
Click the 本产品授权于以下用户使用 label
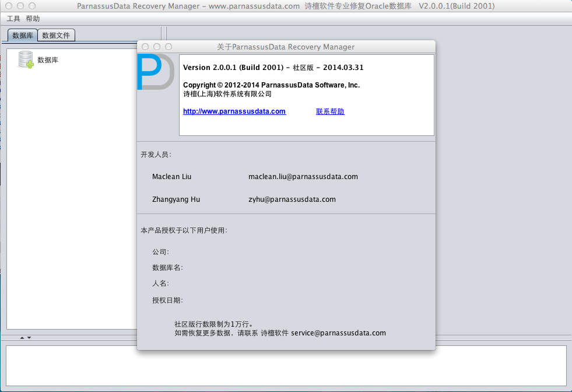click(184, 230)
